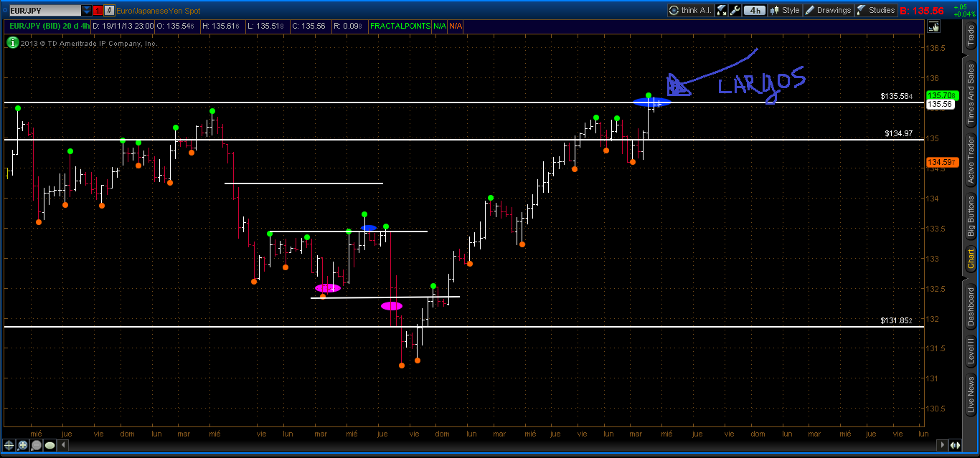
Task: Click the EUR/JPY symbol input field
Action: tap(42, 11)
